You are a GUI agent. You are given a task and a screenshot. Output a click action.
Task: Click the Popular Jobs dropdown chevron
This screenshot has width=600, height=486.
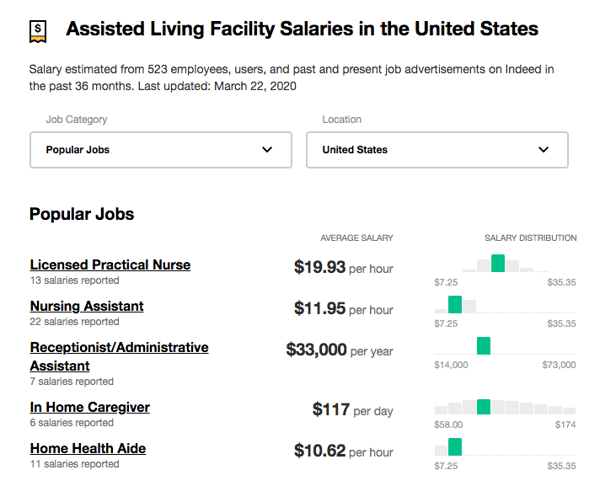click(267, 150)
